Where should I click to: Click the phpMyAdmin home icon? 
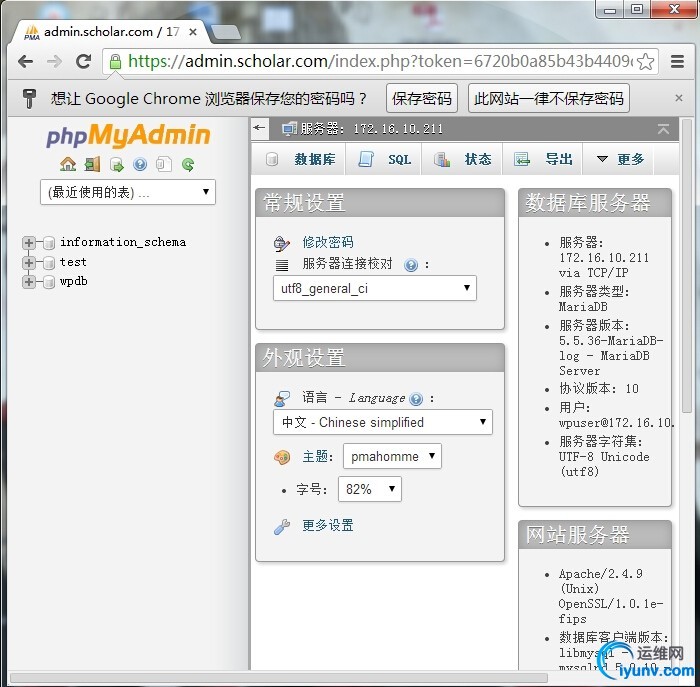coord(68,164)
